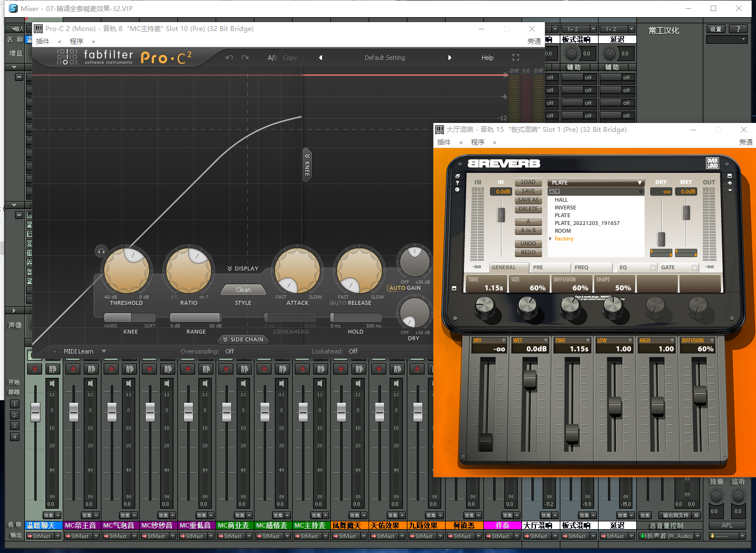Toggle Pro-C 2 full screen icon

(515, 58)
